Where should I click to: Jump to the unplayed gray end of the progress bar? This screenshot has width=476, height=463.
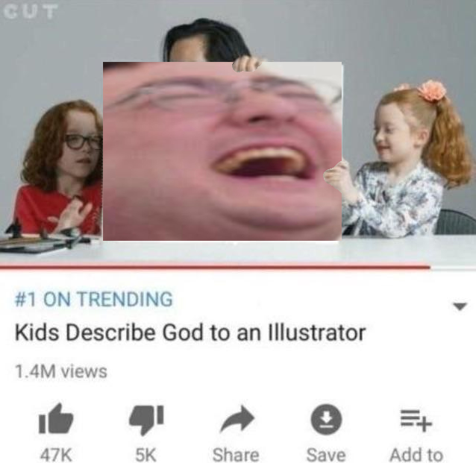click(x=453, y=267)
